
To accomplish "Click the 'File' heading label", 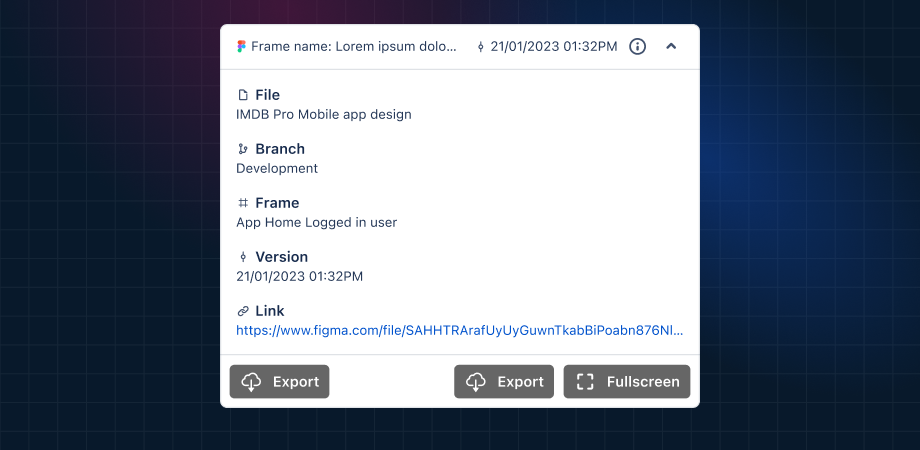I will [x=268, y=95].
